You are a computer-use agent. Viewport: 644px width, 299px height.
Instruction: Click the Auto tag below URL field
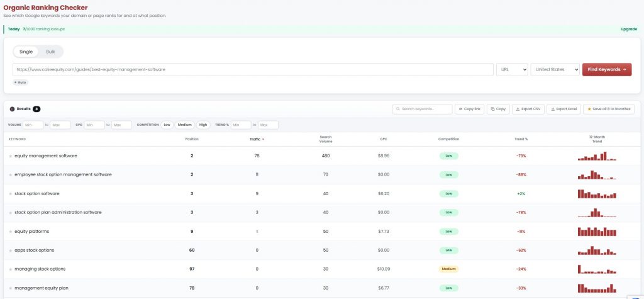21,82
